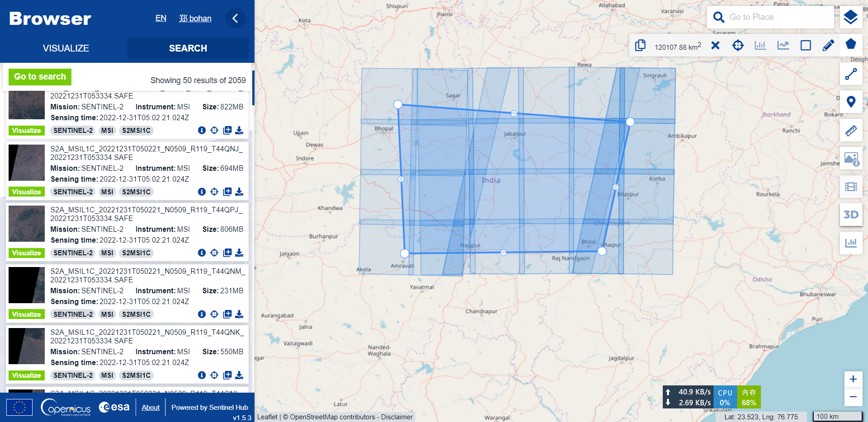Activate the ruler measure tool
The height and width of the screenshot is (422, 868).
point(851,131)
